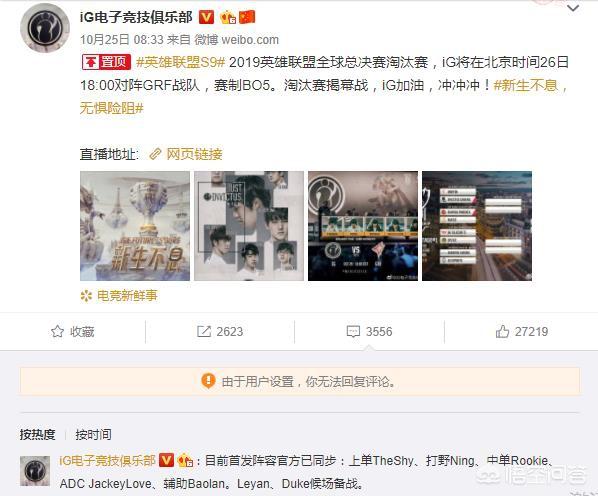Click commenter name iG电子竞技俱乐部

(107, 461)
